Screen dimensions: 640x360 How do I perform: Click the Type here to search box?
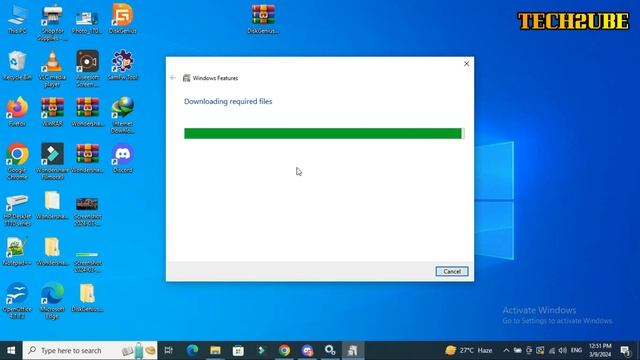click(x=90, y=350)
